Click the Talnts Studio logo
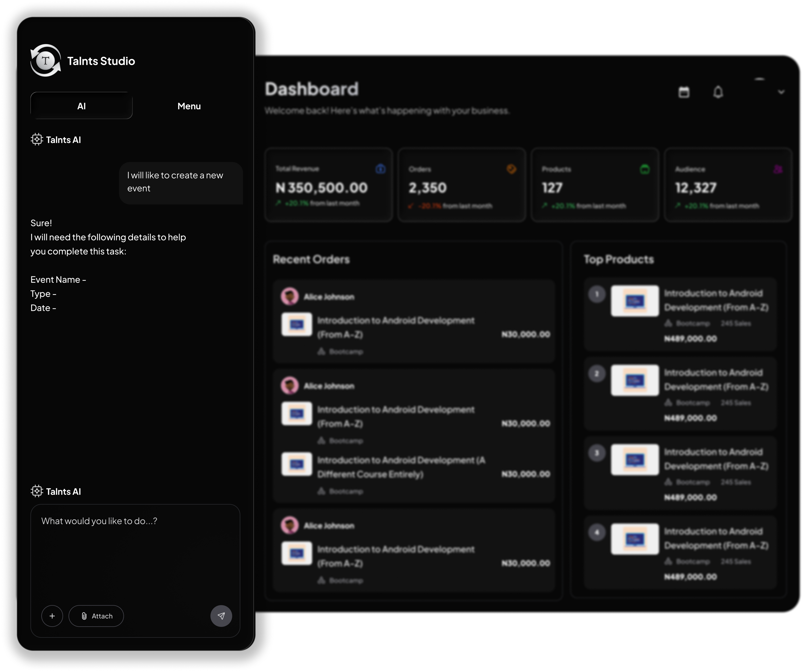 point(45,60)
